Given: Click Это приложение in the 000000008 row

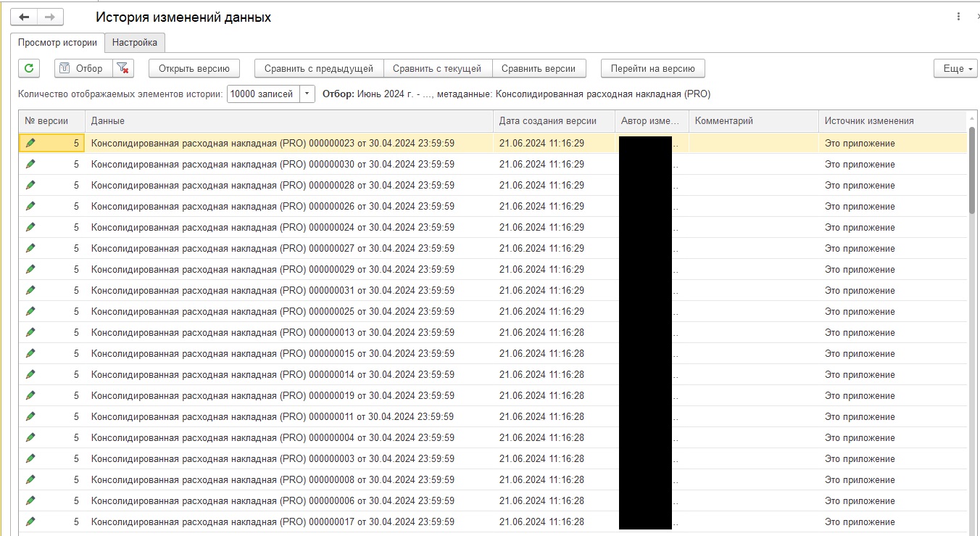Looking at the screenshot, I should [x=860, y=479].
